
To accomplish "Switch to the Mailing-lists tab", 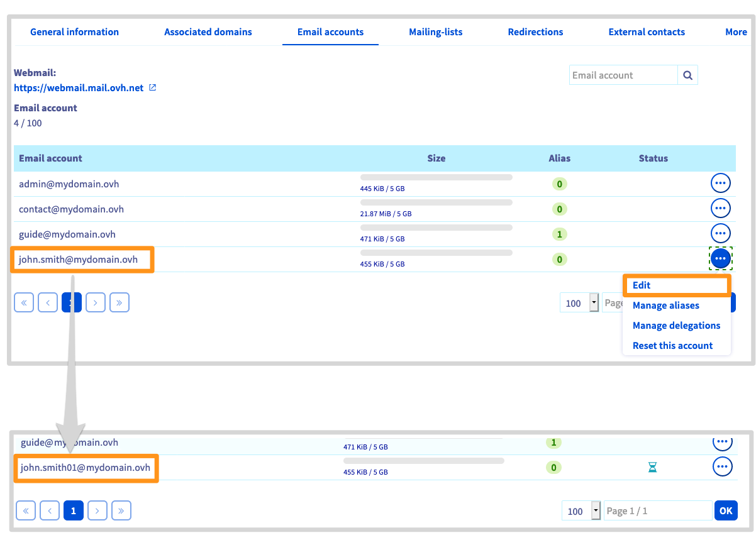I will click(435, 32).
